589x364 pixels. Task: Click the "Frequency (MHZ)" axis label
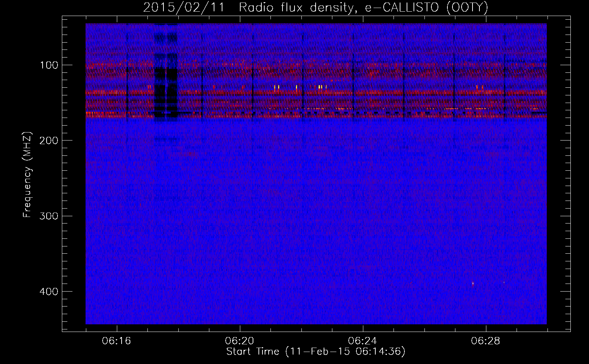27,175
